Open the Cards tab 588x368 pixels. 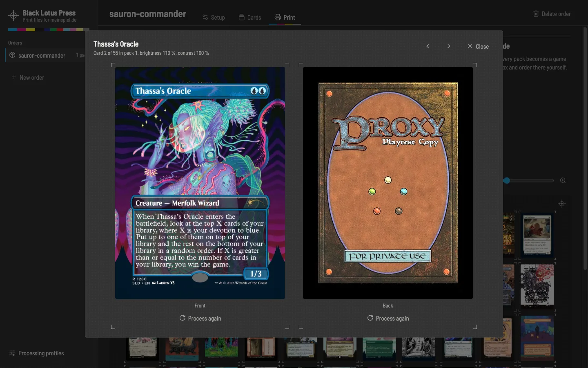click(x=250, y=18)
